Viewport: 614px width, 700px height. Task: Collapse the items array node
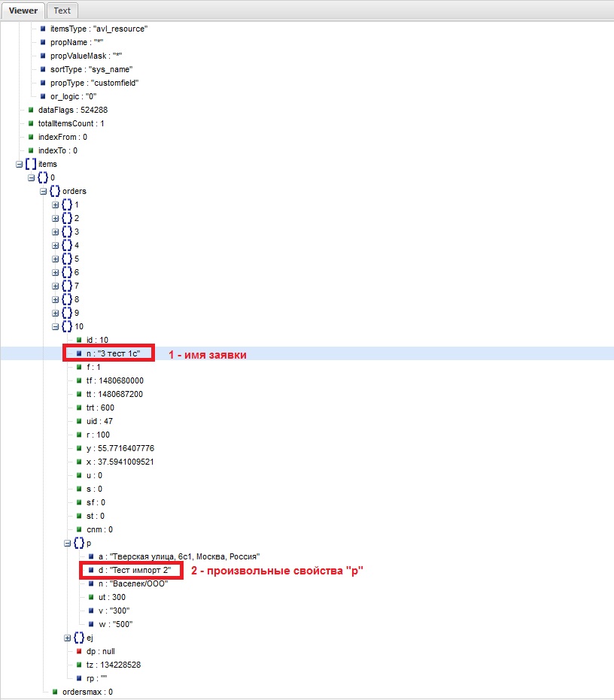19,164
